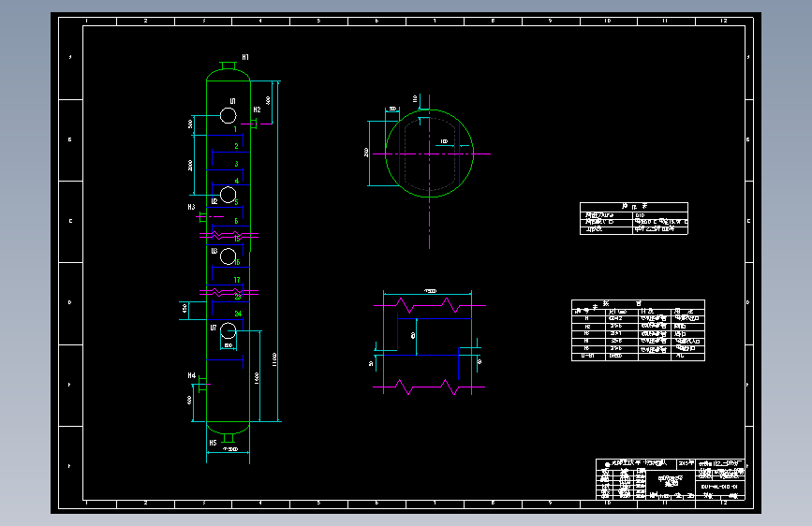Click the H2 nozzle label
812x526 pixels.
[x=257, y=110]
